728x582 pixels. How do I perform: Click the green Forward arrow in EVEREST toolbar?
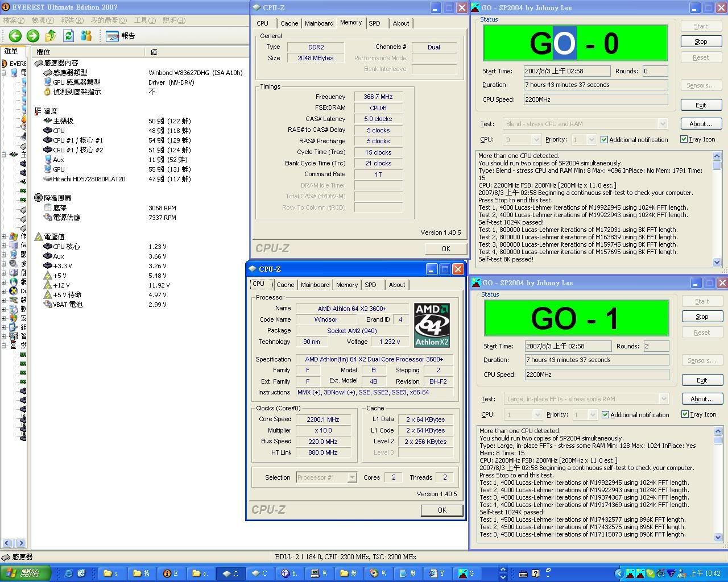pos(33,36)
